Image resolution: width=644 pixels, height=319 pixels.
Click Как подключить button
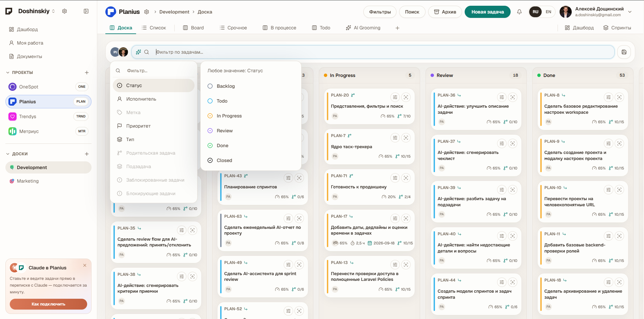click(48, 304)
